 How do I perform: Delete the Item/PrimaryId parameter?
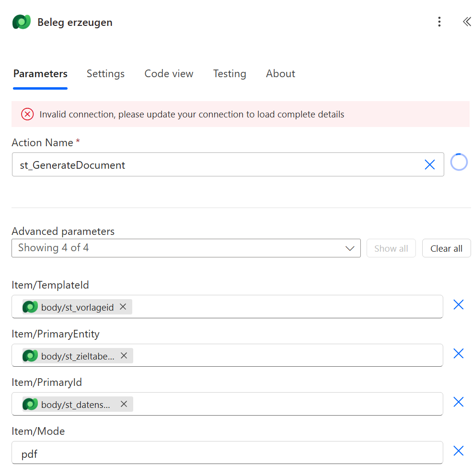click(x=458, y=402)
